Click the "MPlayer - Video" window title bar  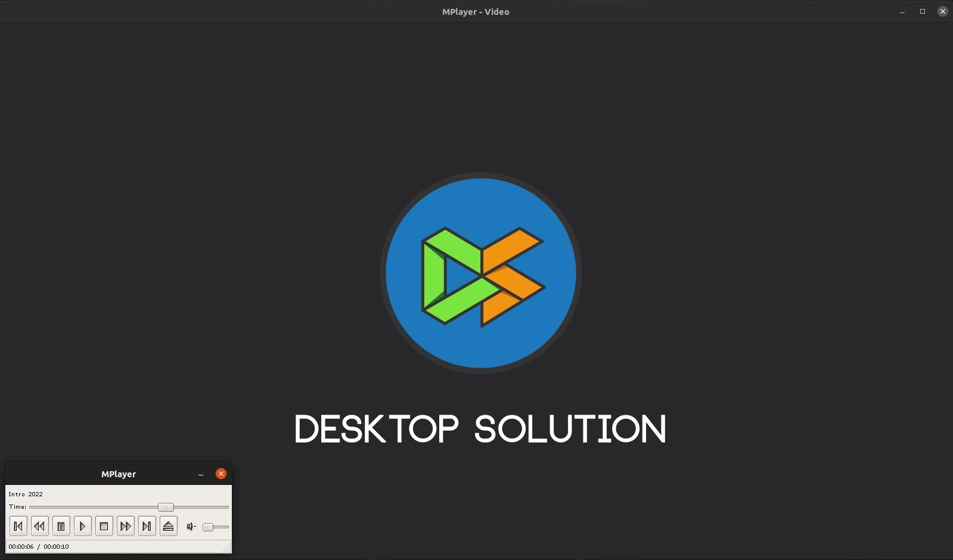pyautogui.click(x=476, y=11)
